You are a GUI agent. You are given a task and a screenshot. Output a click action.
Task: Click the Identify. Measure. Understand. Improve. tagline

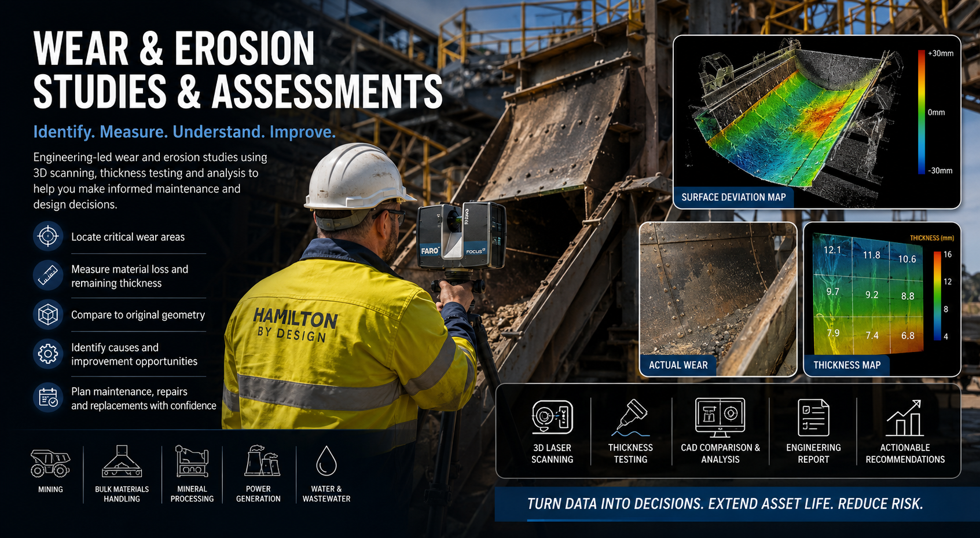click(184, 131)
